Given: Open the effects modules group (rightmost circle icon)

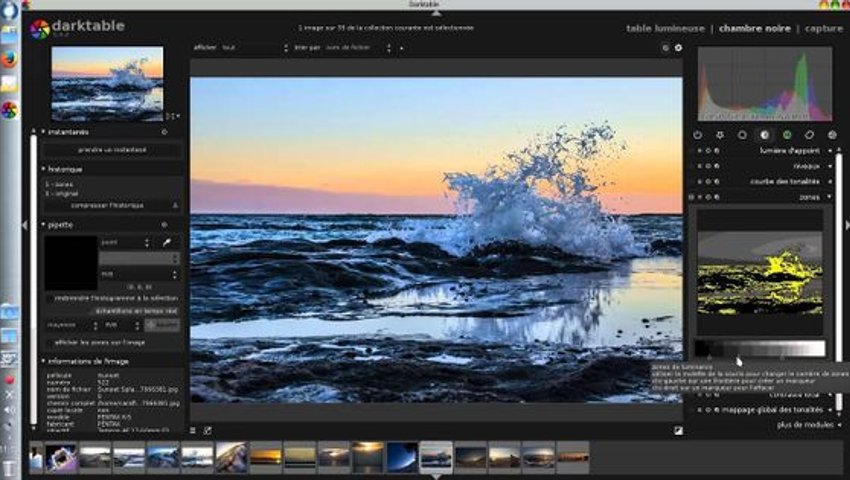Looking at the screenshot, I should click(x=832, y=135).
